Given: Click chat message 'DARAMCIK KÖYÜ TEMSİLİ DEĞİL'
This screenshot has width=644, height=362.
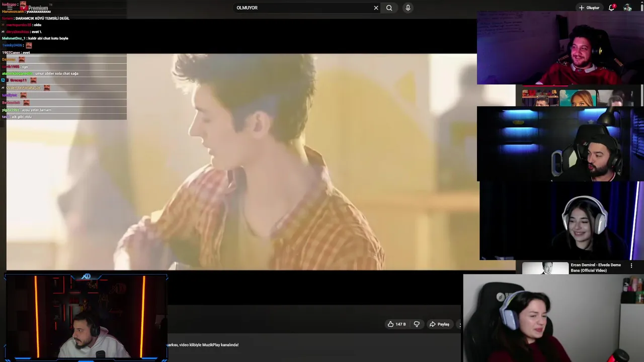Looking at the screenshot, I should (x=42, y=18).
